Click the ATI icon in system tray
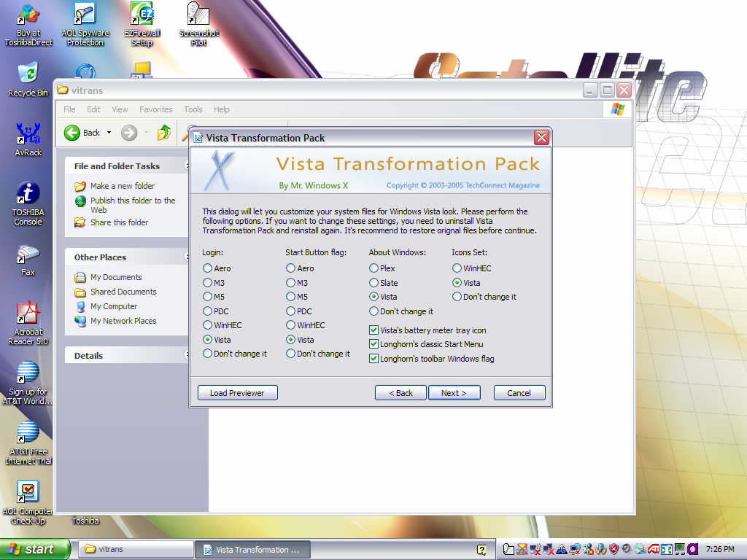 click(653, 549)
